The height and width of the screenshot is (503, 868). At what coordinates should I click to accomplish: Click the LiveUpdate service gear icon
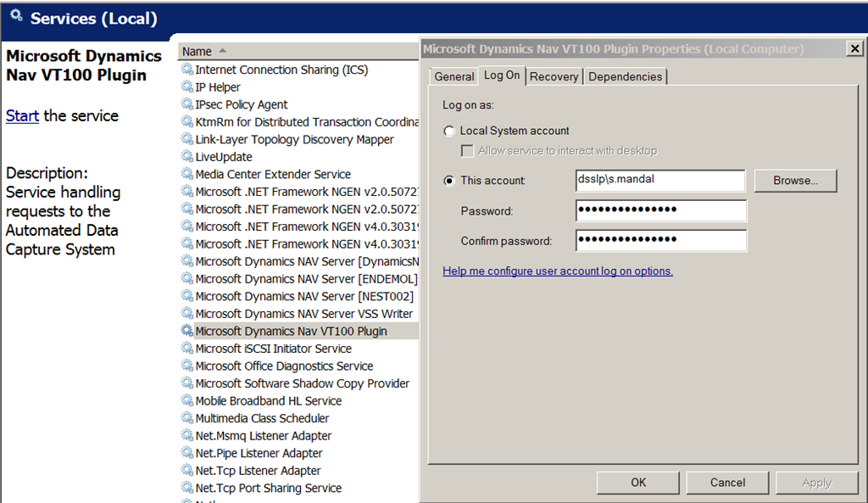pos(187,157)
